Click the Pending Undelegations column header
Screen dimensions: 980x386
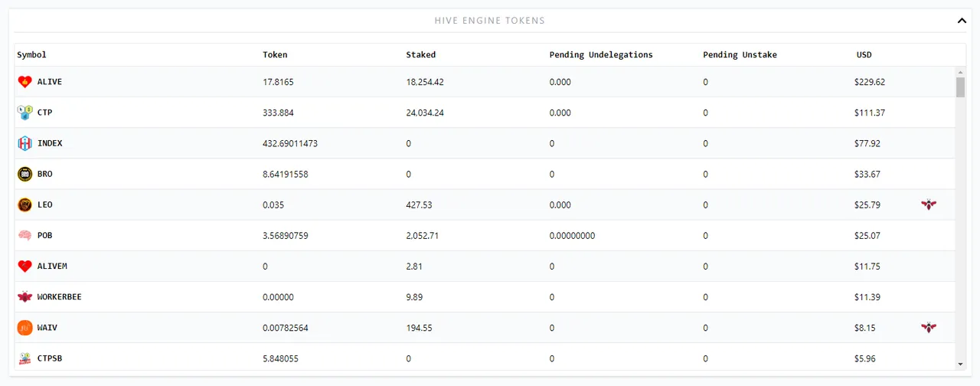[x=601, y=54]
